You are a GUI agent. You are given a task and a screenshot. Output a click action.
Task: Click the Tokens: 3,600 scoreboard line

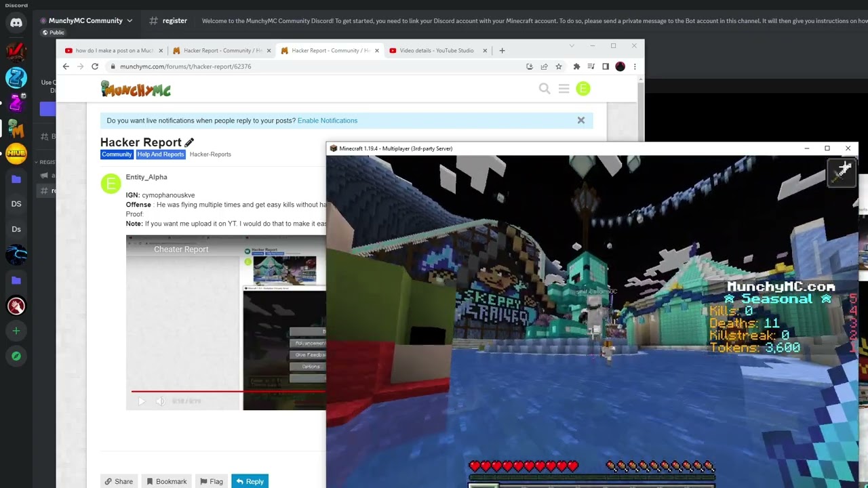[755, 348]
